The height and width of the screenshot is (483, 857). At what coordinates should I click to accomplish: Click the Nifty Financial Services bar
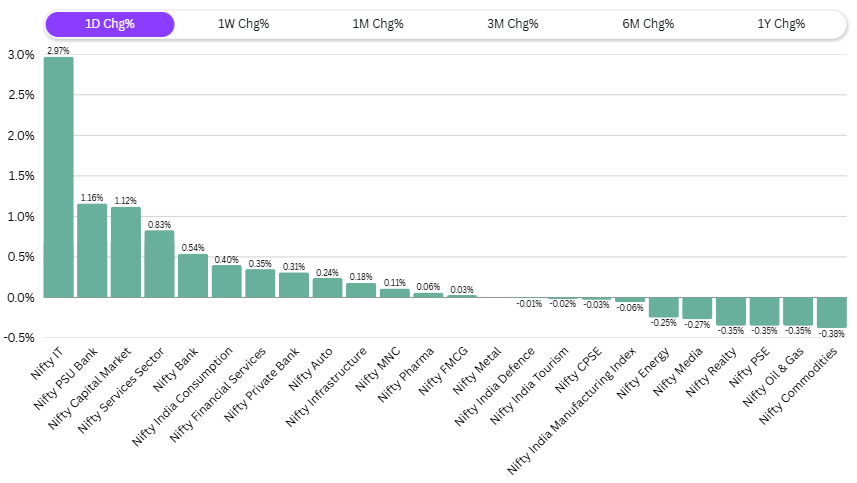tap(260, 283)
